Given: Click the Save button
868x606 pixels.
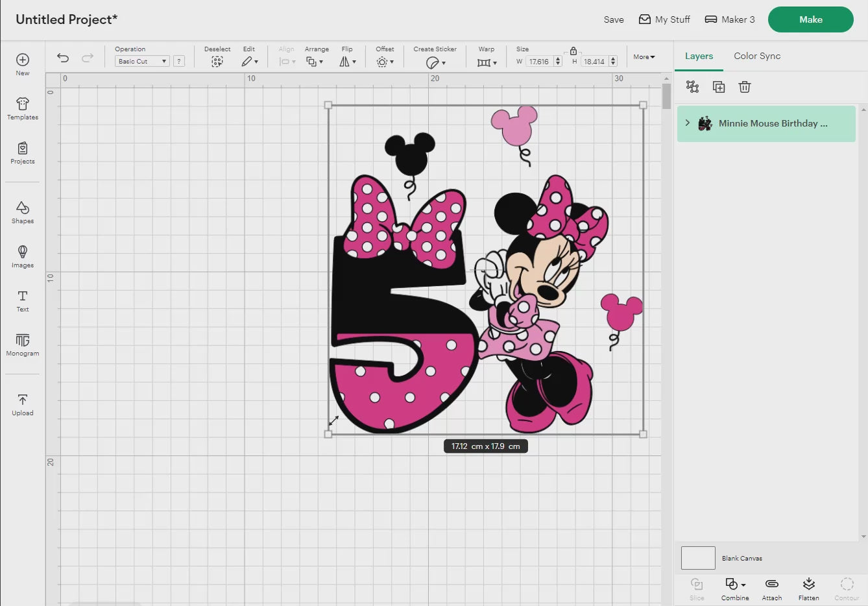Looking at the screenshot, I should tap(614, 19).
